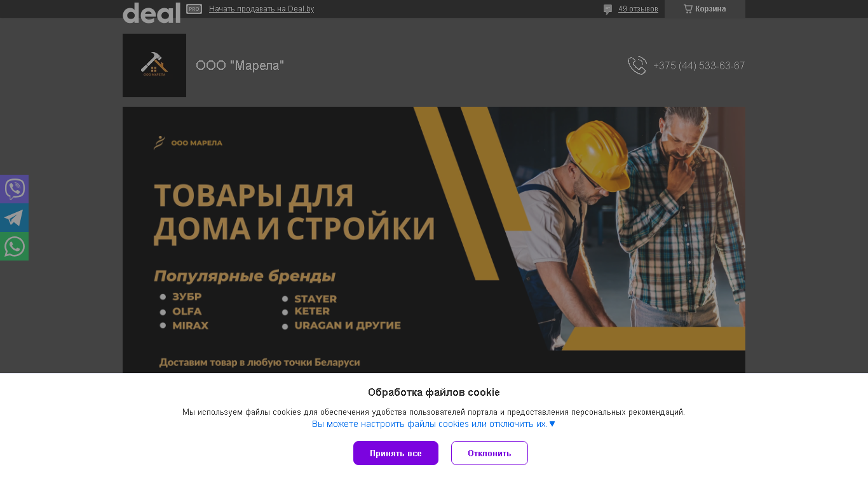Open ООО Марела company logo
868x488 pixels.
[154, 65]
